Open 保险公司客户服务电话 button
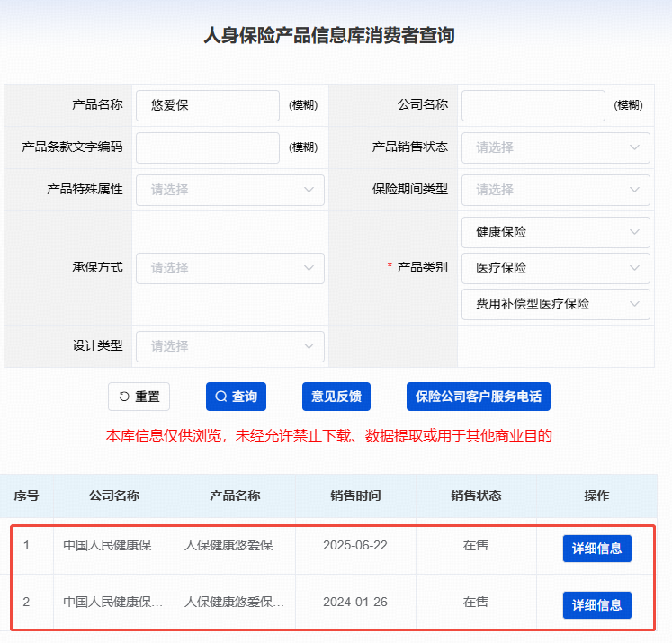672x643 pixels. (x=479, y=397)
